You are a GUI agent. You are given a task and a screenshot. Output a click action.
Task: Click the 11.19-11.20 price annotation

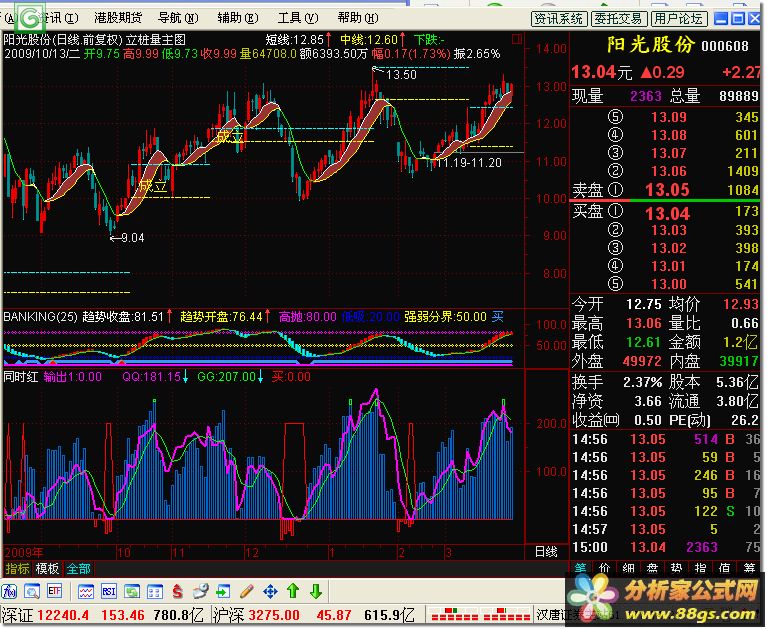click(468, 163)
